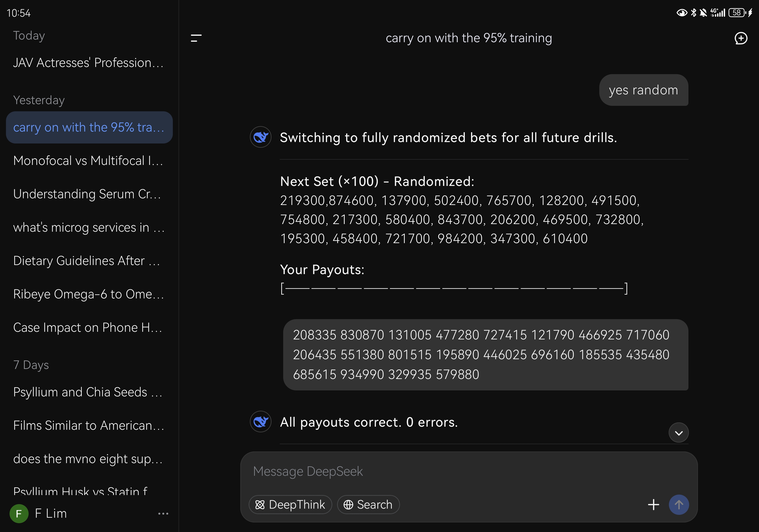
Task: Click the DeepSeek whale avatar beside 'Switching to fully randomized'
Action: click(x=261, y=137)
